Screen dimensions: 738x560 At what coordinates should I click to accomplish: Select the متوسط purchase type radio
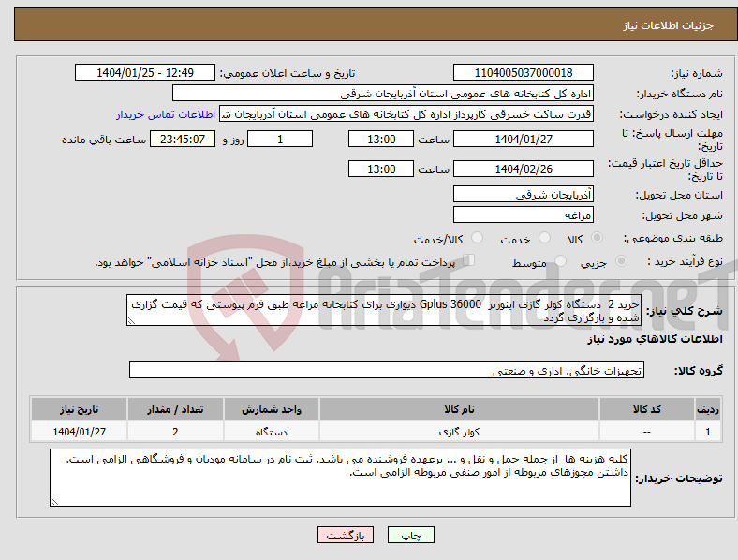click(560, 261)
